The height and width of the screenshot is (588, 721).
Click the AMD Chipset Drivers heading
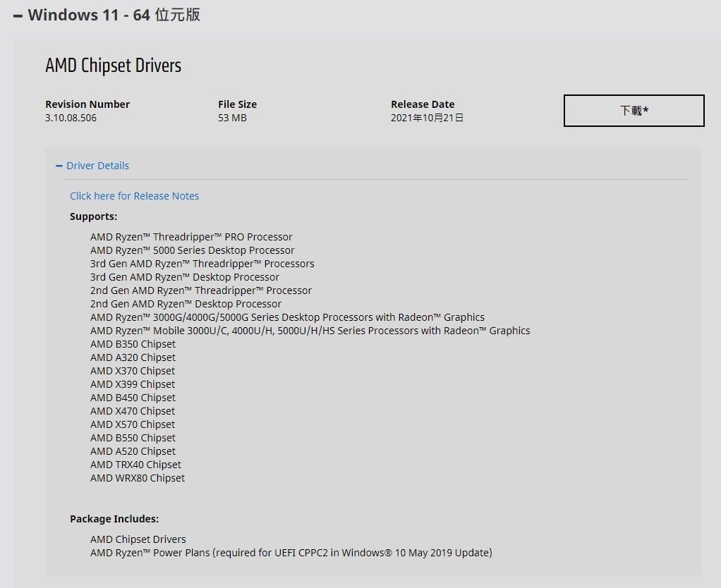click(x=113, y=66)
